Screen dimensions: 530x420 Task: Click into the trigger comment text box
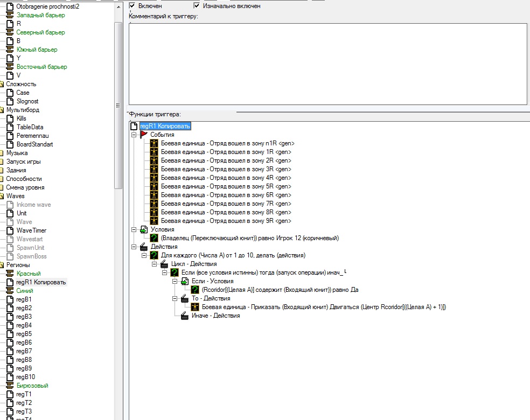pyautogui.click(x=328, y=64)
